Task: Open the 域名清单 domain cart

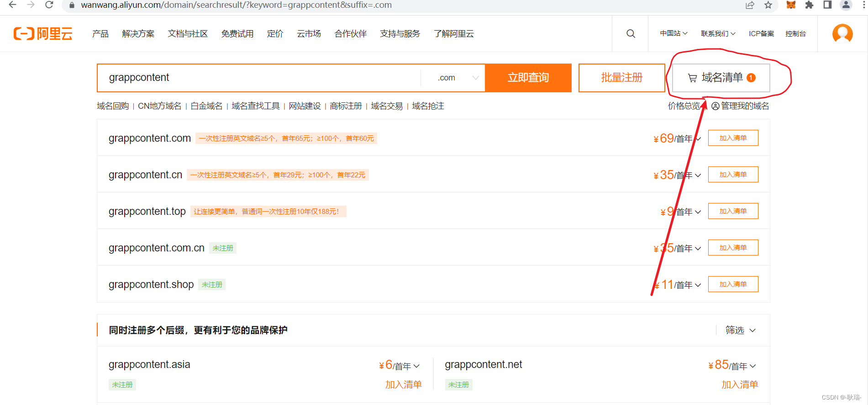Action: pyautogui.click(x=721, y=78)
